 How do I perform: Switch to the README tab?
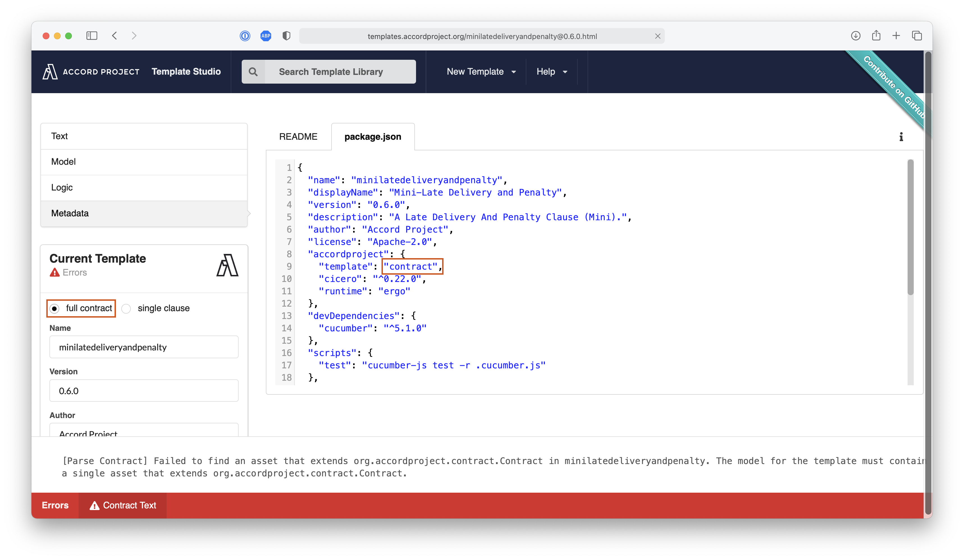[298, 137]
